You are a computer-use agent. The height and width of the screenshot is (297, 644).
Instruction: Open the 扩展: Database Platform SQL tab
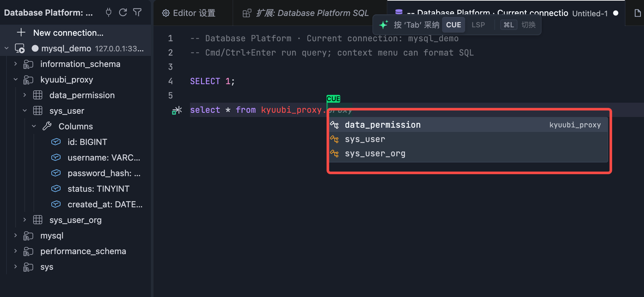click(310, 13)
